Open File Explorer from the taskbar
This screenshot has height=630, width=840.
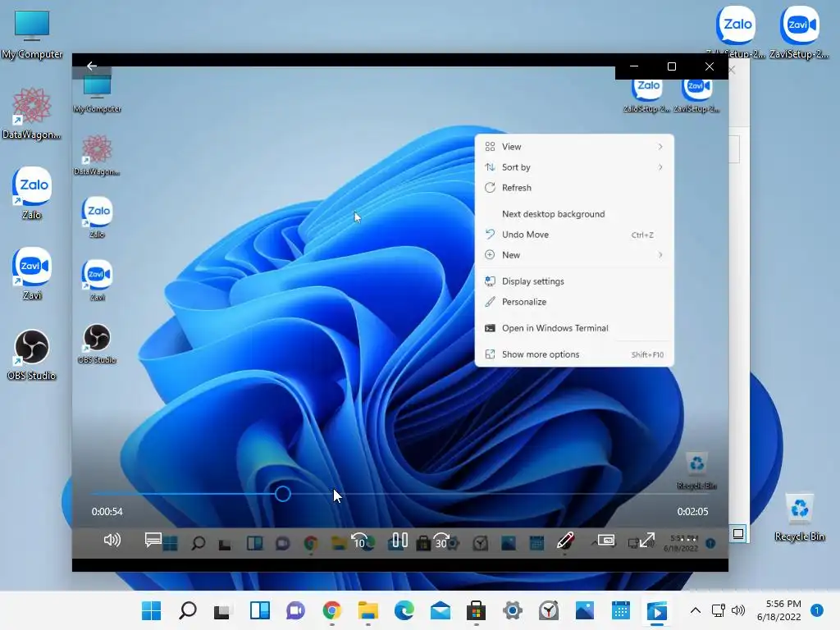[368, 610]
